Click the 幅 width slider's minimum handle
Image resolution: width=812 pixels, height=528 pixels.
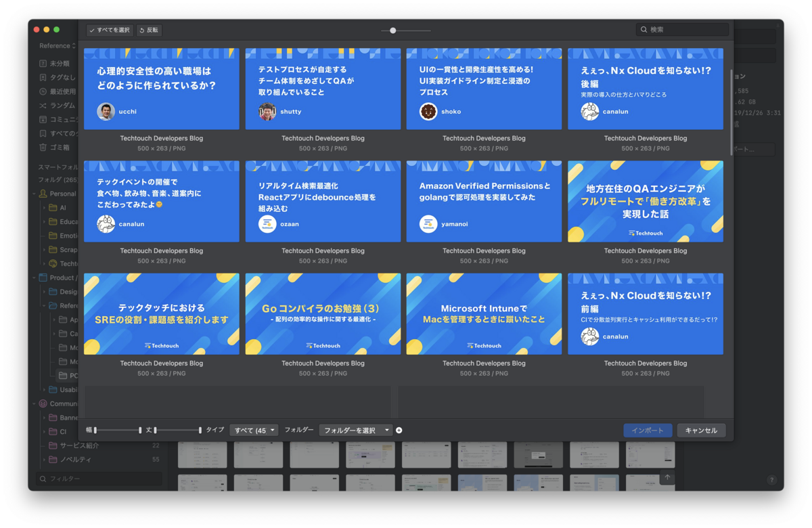tap(95, 431)
